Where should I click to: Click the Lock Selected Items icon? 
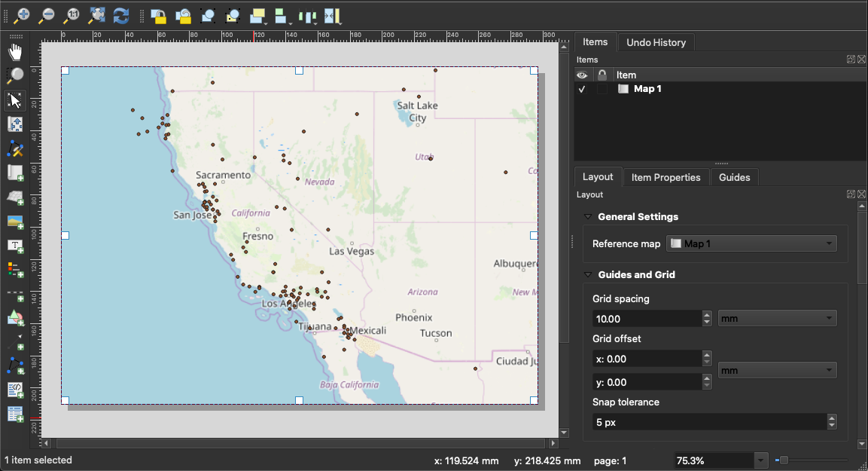[158, 14]
